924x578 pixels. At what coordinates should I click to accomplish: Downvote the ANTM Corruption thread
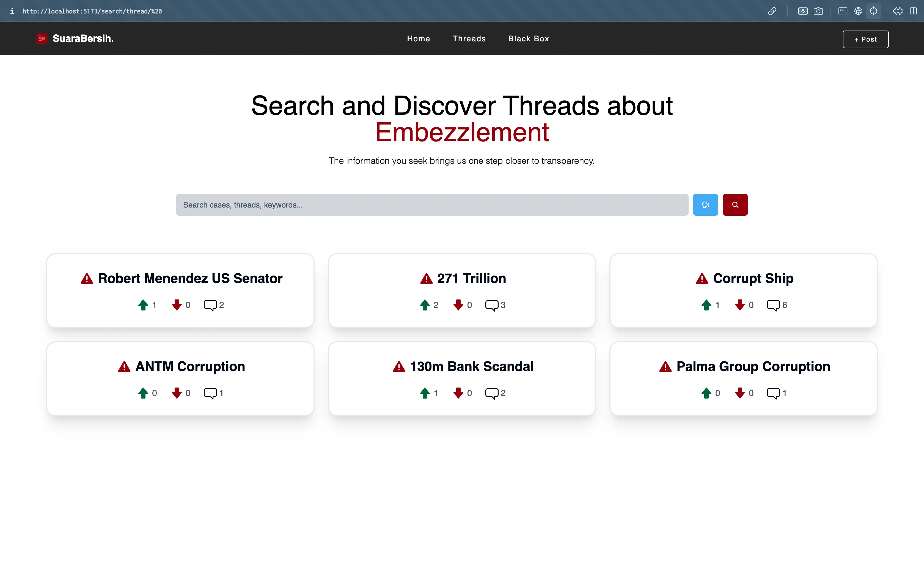pyautogui.click(x=177, y=393)
